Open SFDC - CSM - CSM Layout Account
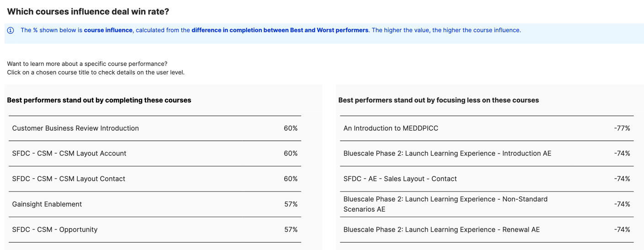Viewport: 644px width, 250px height. pyautogui.click(x=69, y=154)
